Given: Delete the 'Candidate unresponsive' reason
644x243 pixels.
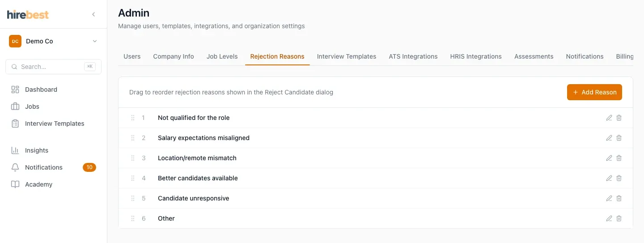Looking at the screenshot, I should coord(619,198).
